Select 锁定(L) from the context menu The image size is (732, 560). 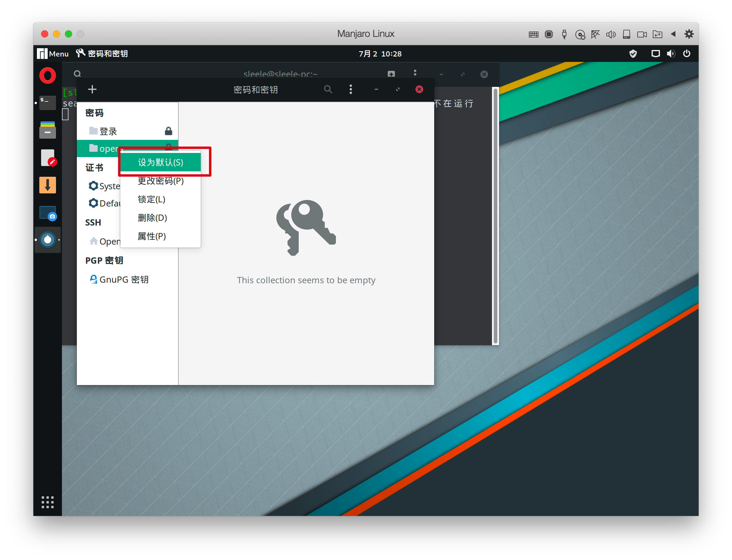[x=161, y=199]
